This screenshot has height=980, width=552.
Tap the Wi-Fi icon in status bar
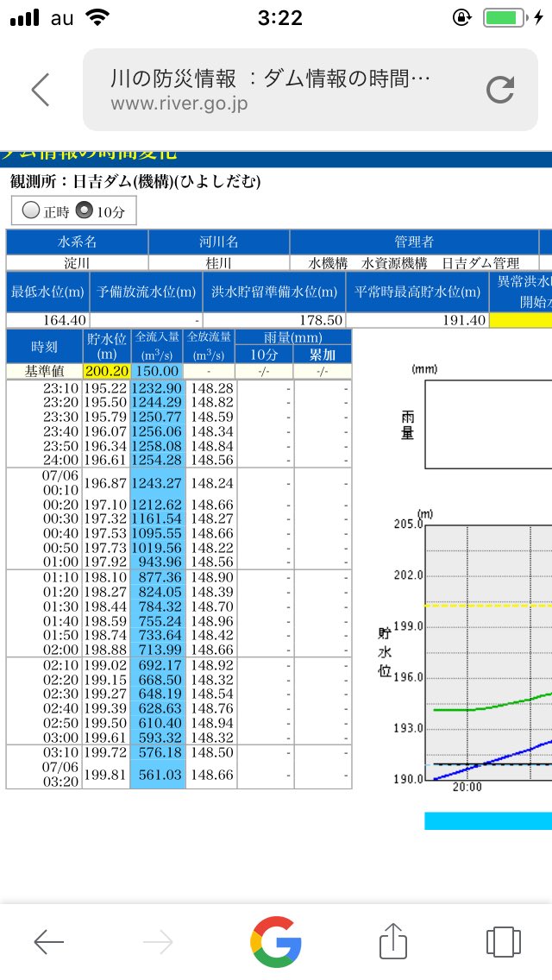coord(97,17)
